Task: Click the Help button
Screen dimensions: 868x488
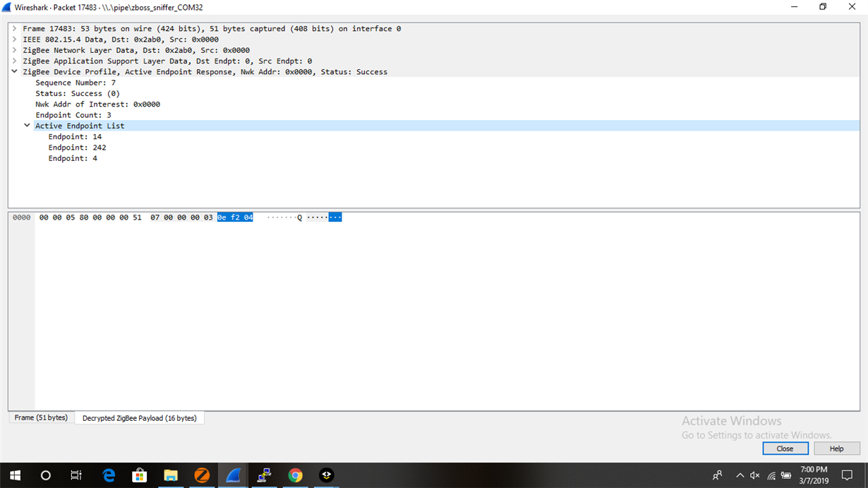Action: click(836, 448)
